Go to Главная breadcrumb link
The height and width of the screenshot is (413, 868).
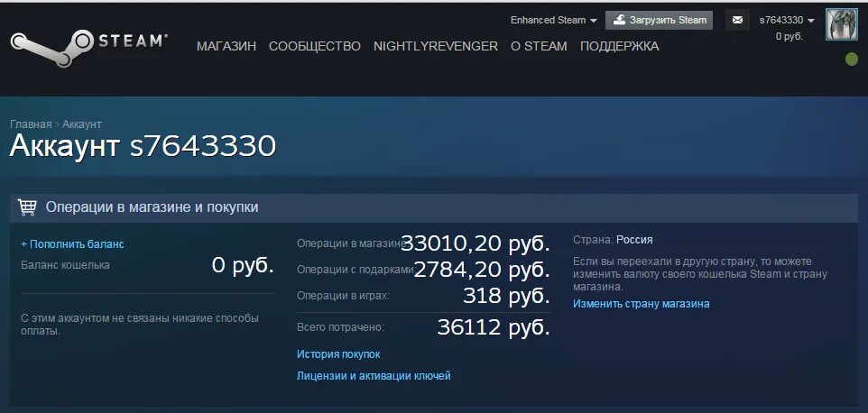(x=31, y=124)
